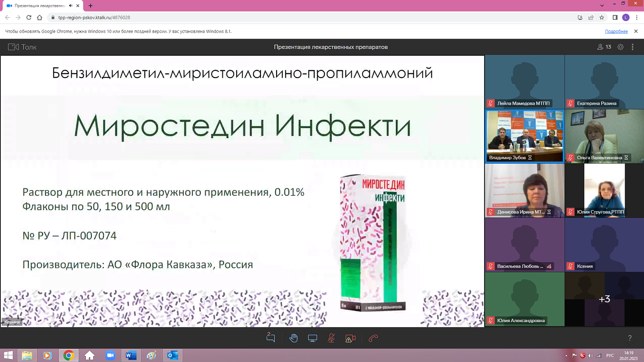This screenshot has height=362, width=644.
Task: Go back in browser history
Action: (7, 18)
